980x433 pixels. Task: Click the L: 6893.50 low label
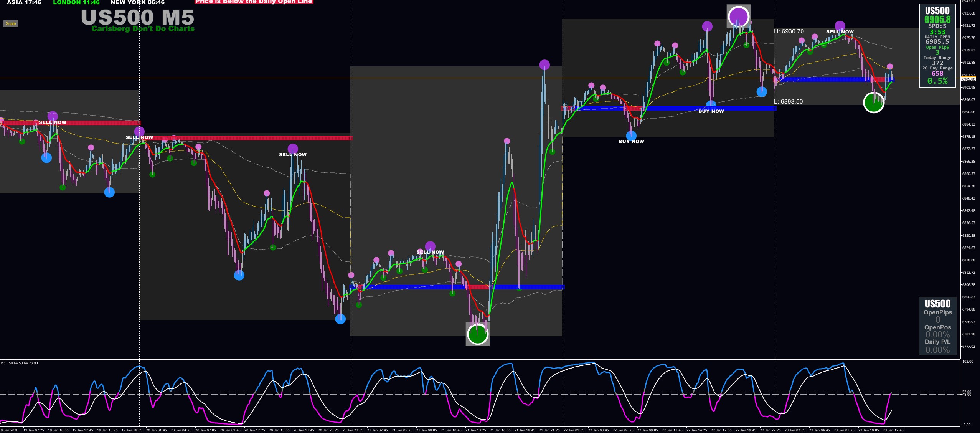(788, 102)
